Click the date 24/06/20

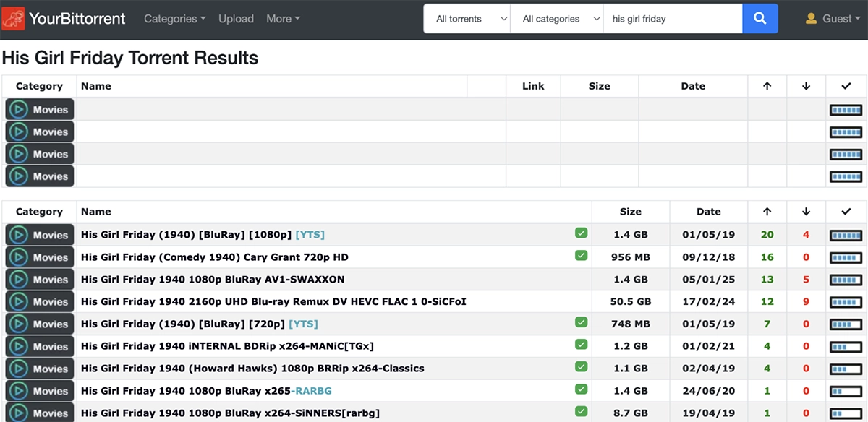point(709,392)
